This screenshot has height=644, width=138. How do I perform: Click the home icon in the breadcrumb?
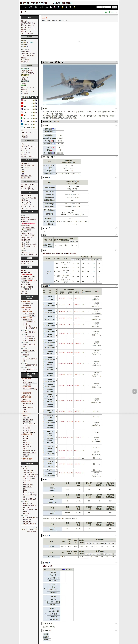[x=21, y=12]
